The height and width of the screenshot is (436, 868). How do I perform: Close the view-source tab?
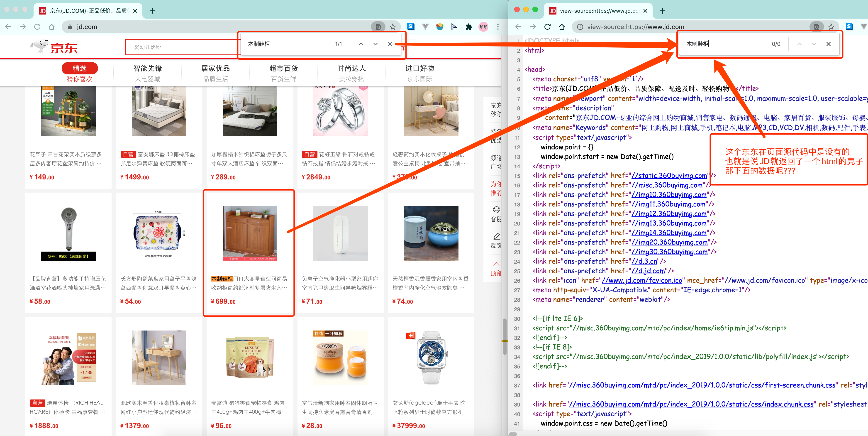click(645, 11)
